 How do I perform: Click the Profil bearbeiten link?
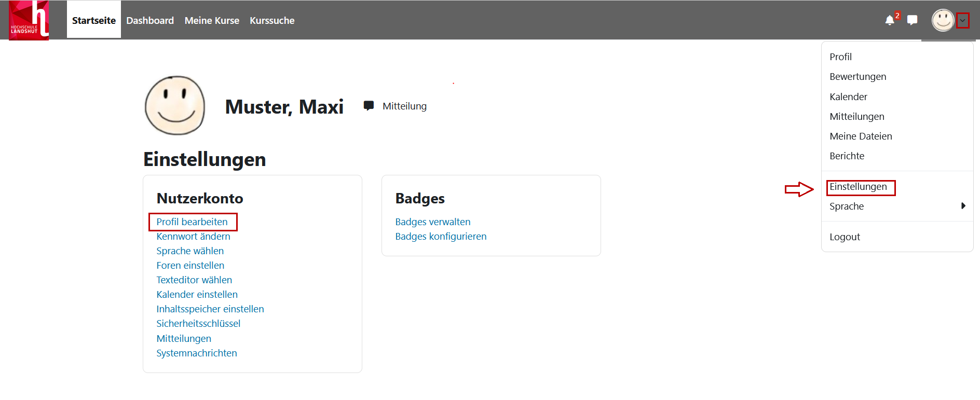(x=192, y=222)
